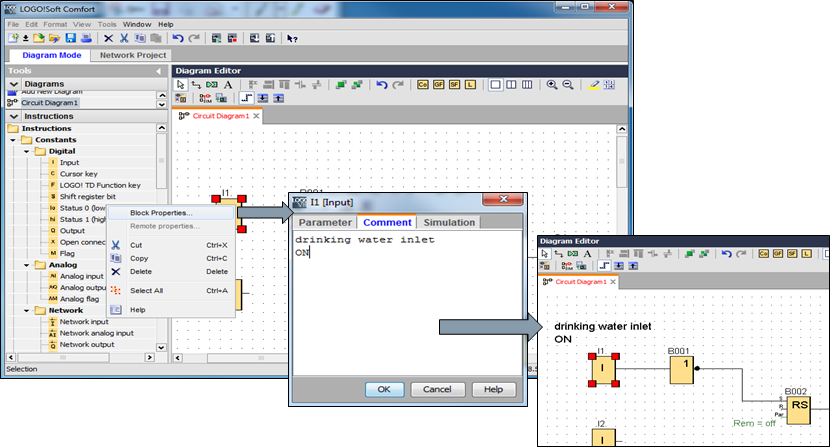Toggle the two-window split layout button
This screenshot has width=830, height=447.
coord(511,86)
